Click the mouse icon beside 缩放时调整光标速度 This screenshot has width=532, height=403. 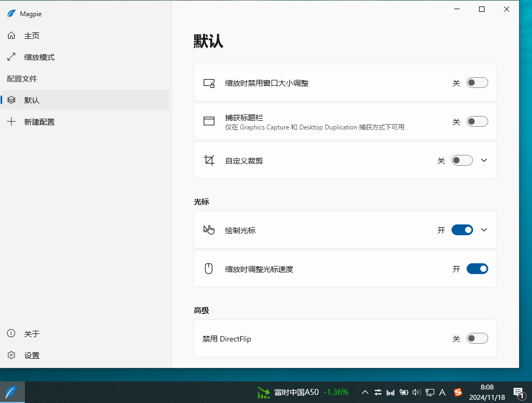pyautogui.click(x=208, y=269)
